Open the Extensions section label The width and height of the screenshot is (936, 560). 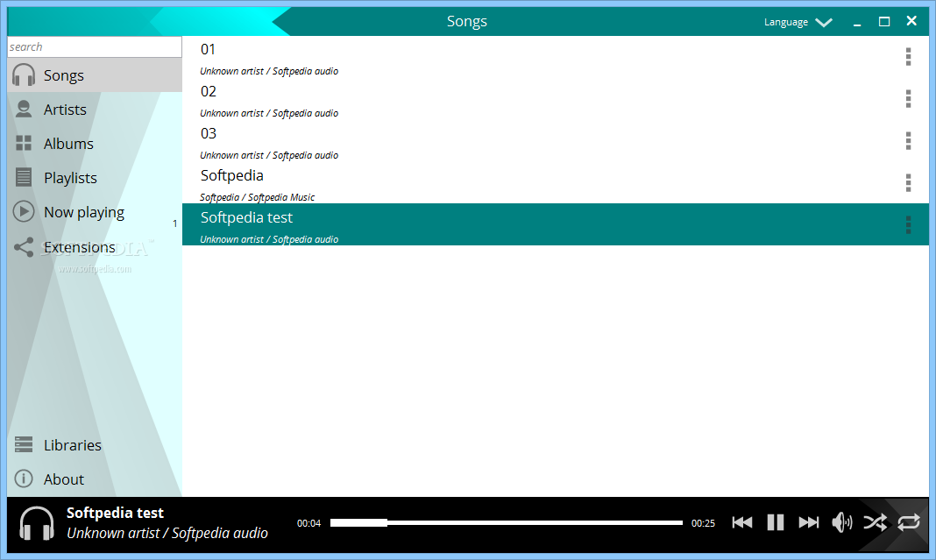[x=80, y=247]
